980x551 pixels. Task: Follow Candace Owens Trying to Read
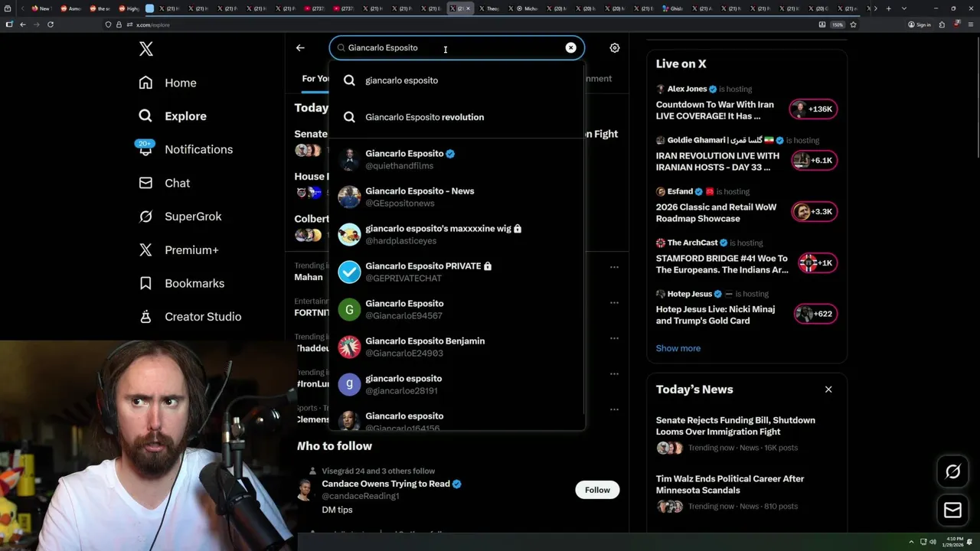click(x=597, y=490)
